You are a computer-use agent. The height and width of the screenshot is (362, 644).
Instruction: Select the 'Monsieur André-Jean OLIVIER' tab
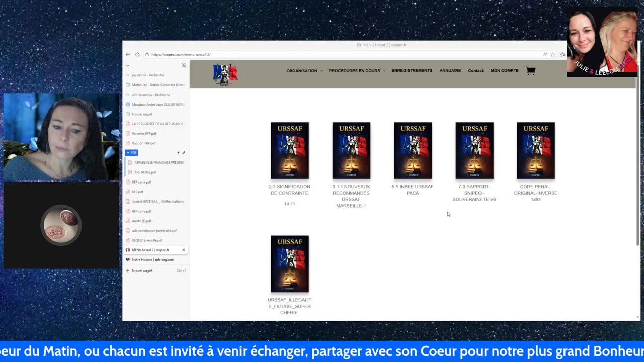[x=156, y=104]
